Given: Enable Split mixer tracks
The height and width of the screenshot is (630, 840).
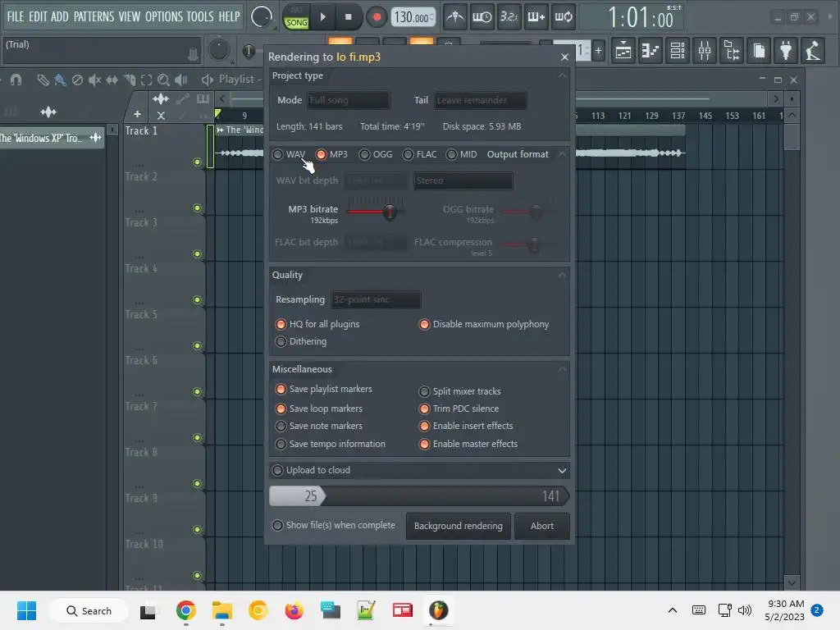Looking at the screenshot, I should pos(424,391).
